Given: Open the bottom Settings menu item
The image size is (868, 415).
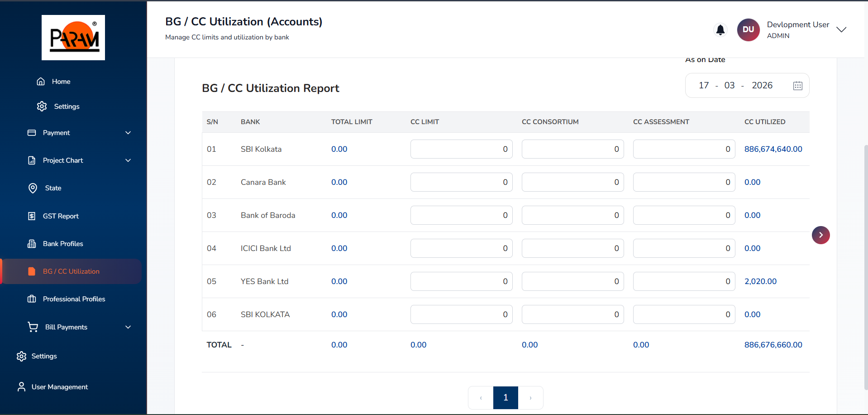Looking at the screenshot, I should coord(44,356).
